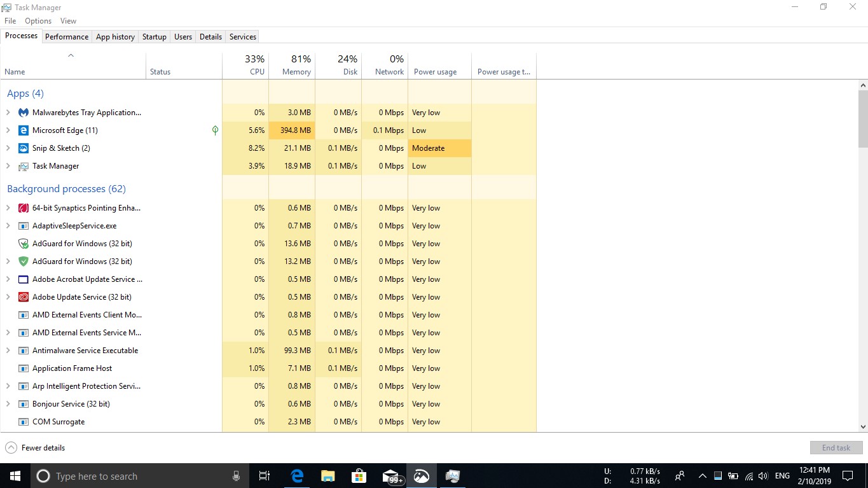Click the Snip & Sketch app icon

coord(24,148)
